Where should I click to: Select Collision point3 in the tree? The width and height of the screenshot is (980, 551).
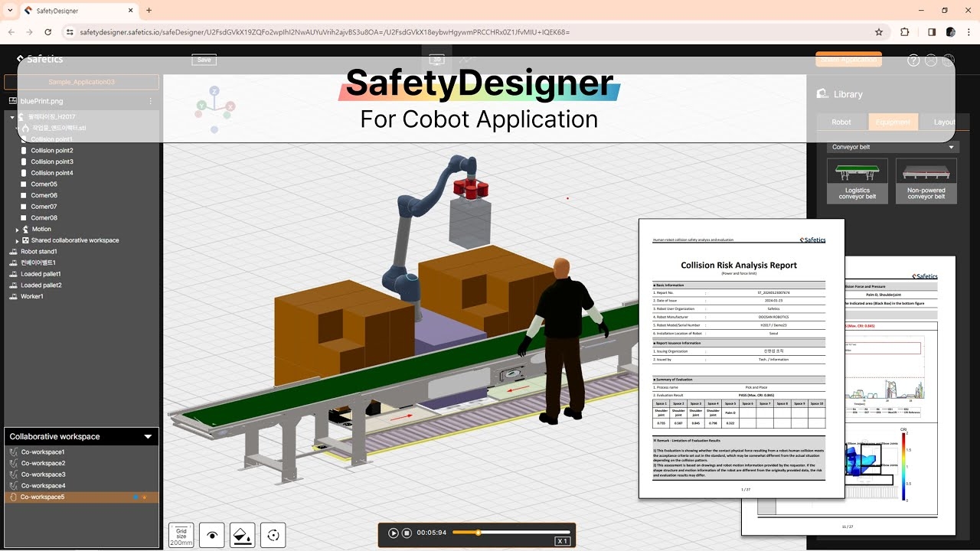[x=52, y=161]
